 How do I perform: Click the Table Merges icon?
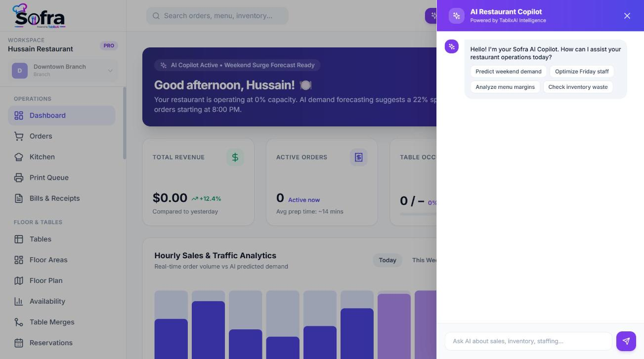click(19, 322)
